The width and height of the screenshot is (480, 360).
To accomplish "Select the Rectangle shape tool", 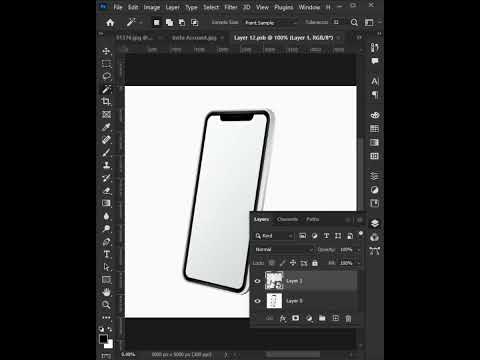I will coord(106,279).
